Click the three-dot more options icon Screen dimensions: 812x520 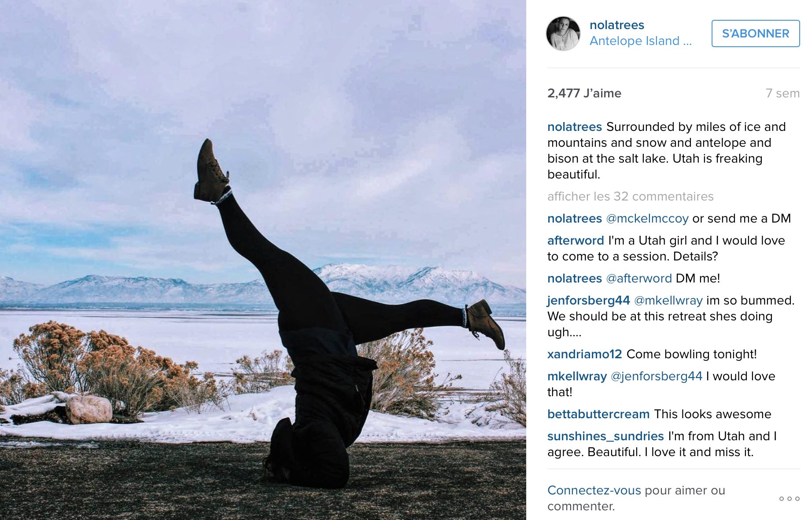(789, 498)
